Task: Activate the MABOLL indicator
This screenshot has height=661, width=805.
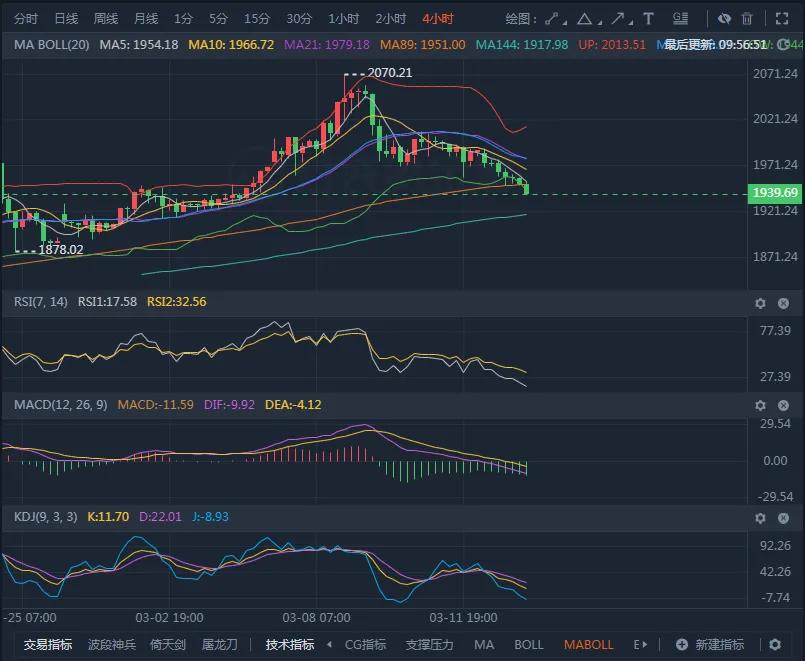Action: tap(589, 645)
